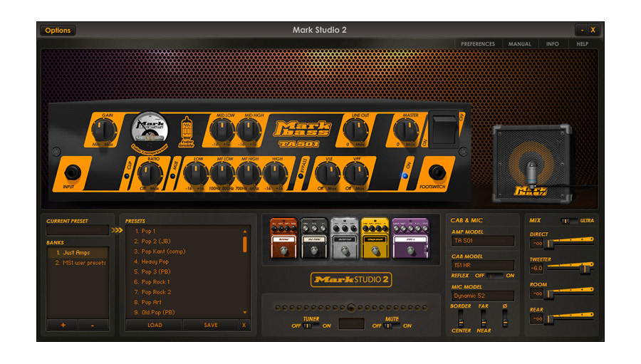
Task: Open the HELP tab
Action: 582,43
